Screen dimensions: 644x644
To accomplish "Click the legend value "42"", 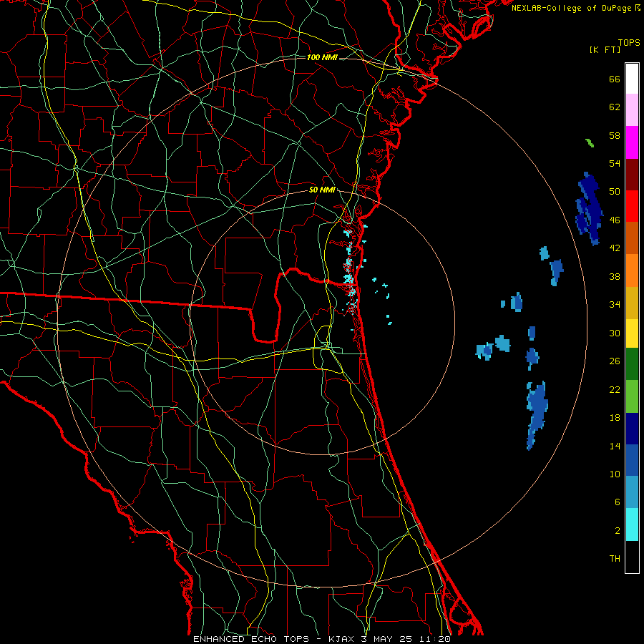I will (615, 248).
